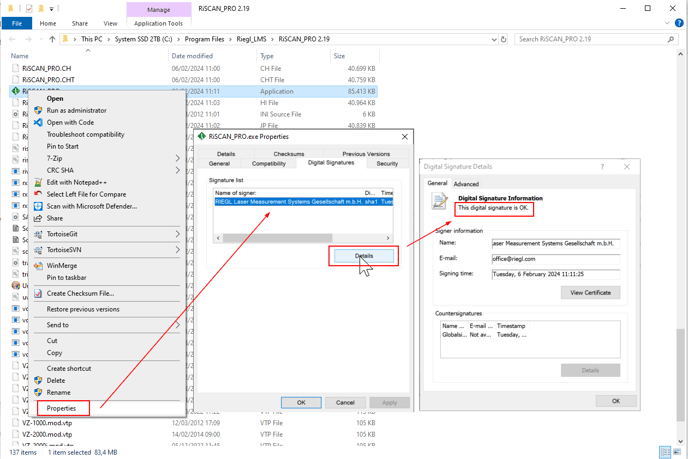The height and width of the screenshot is (459, 688).
Task: Click the Create Checksum File icon
Action: pyautogui.click(x=38, y=293)
